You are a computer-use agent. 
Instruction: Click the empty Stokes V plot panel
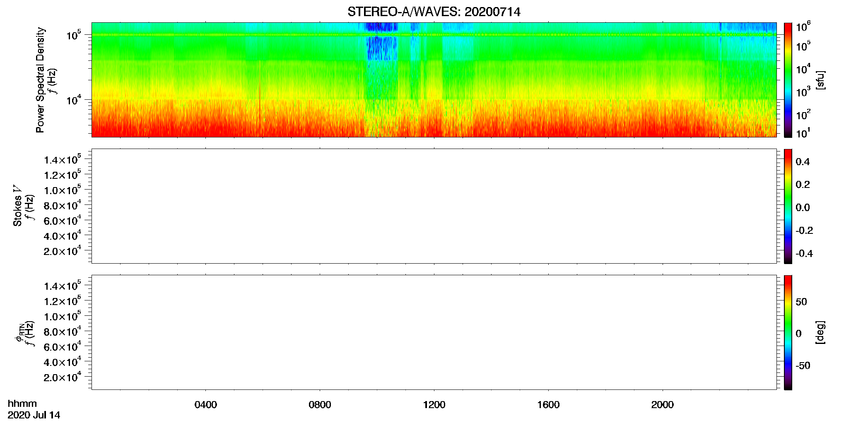pos(434,206)
